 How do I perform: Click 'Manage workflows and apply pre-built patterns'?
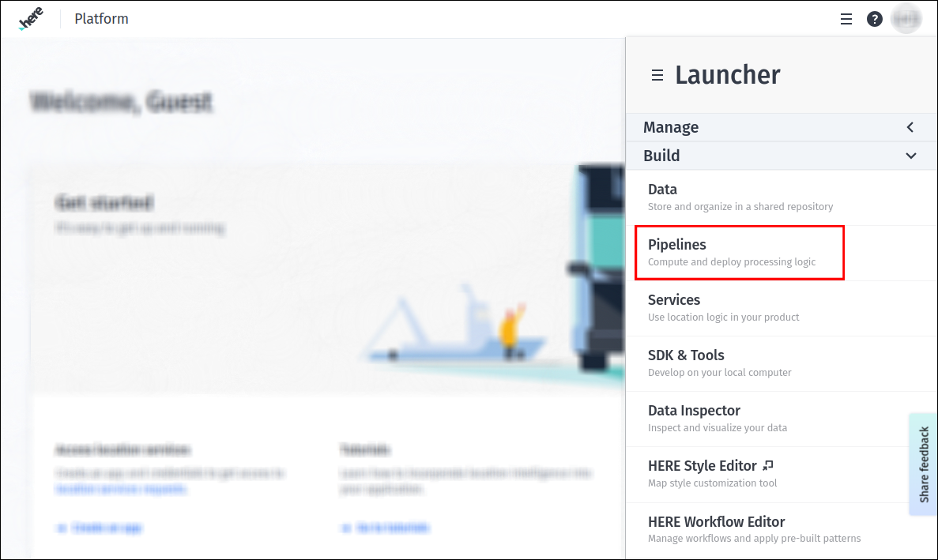pyautogui.click(x=755, y=539)
